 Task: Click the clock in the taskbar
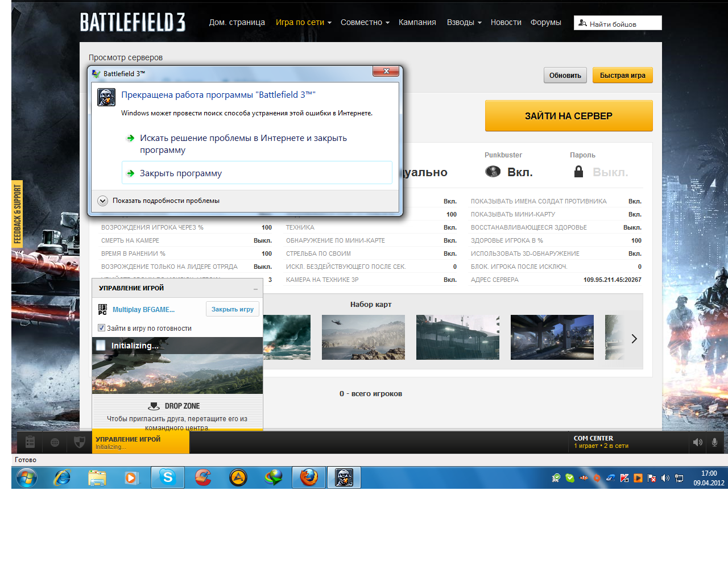[x=709, y=478]
